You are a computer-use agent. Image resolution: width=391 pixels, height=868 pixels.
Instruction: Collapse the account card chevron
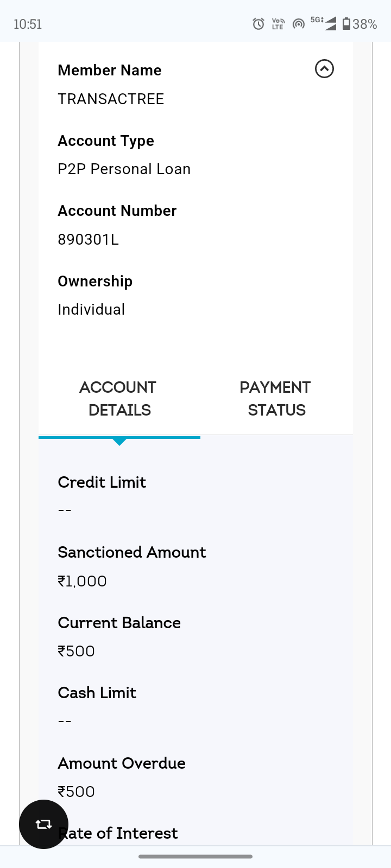pos(324,69)
